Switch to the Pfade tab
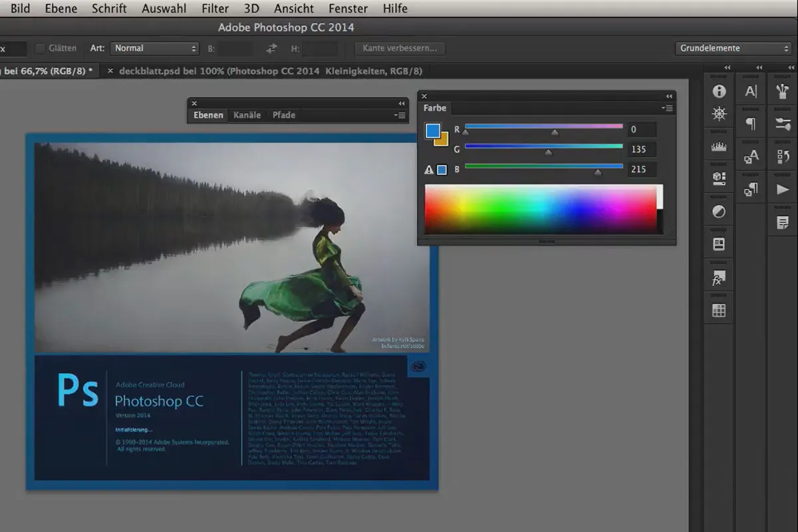The image size is (798, 532). (283, 115)
